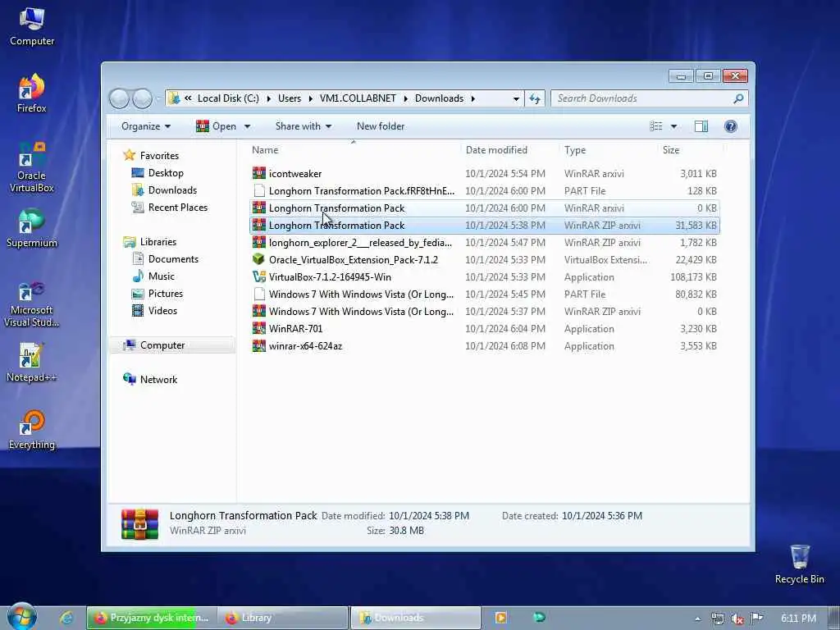The height and width of the screenshot is (630, 840).
Task: Open the Notepad++ desktop shortcut
Action: [32, 363]
